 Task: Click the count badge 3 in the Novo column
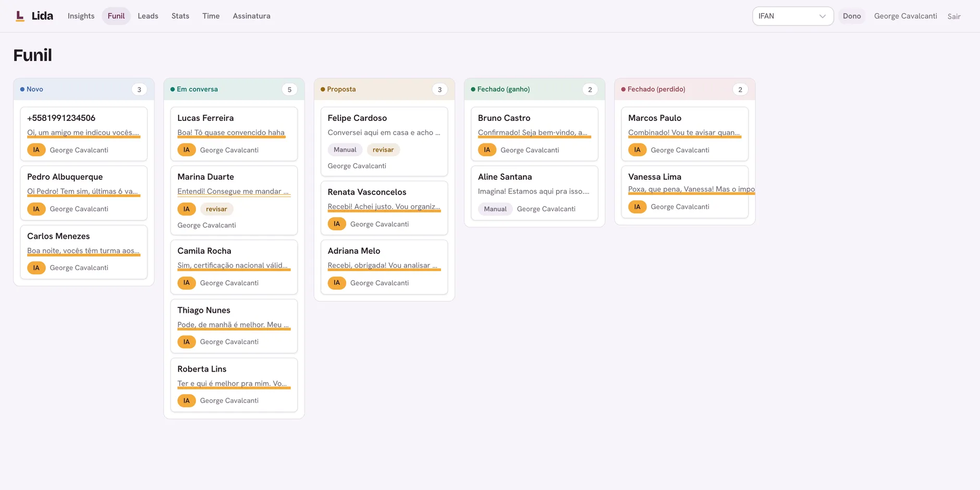point(139,90)
